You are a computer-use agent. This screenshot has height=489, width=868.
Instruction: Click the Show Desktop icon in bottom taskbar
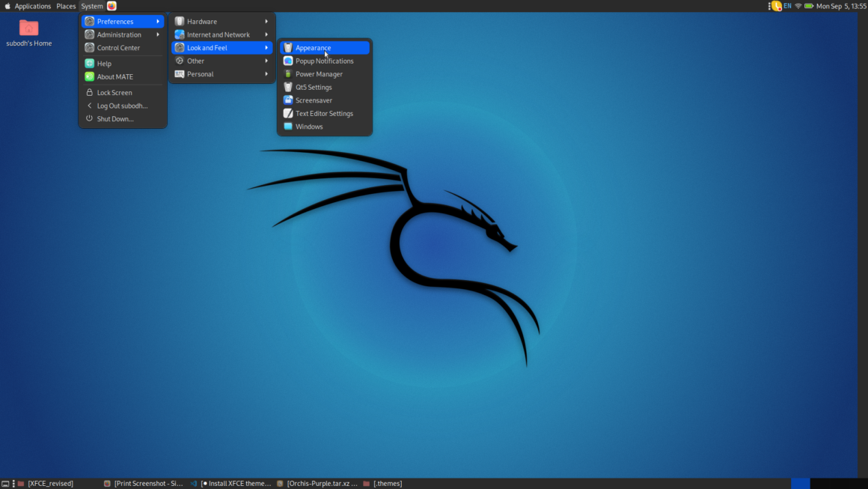(5, 484)
